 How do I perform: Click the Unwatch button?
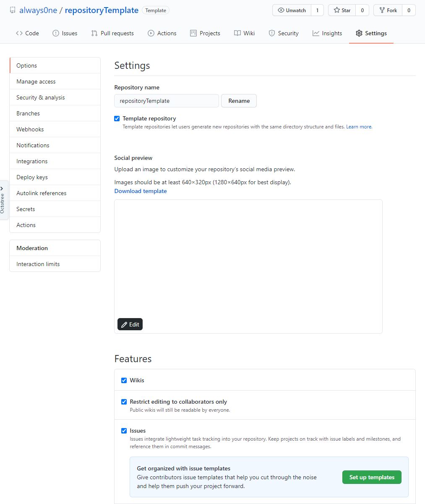pyautogui.click(x=292, y=10)
